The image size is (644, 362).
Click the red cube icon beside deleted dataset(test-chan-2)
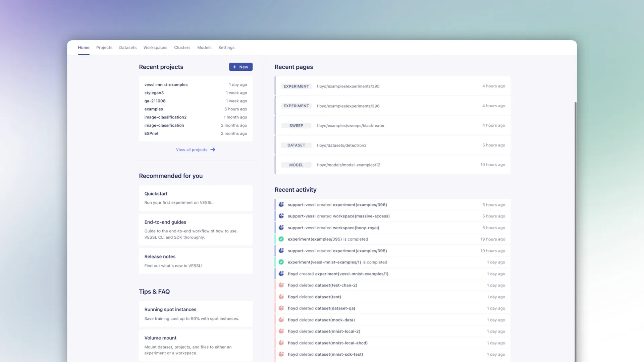pos(281,285)
